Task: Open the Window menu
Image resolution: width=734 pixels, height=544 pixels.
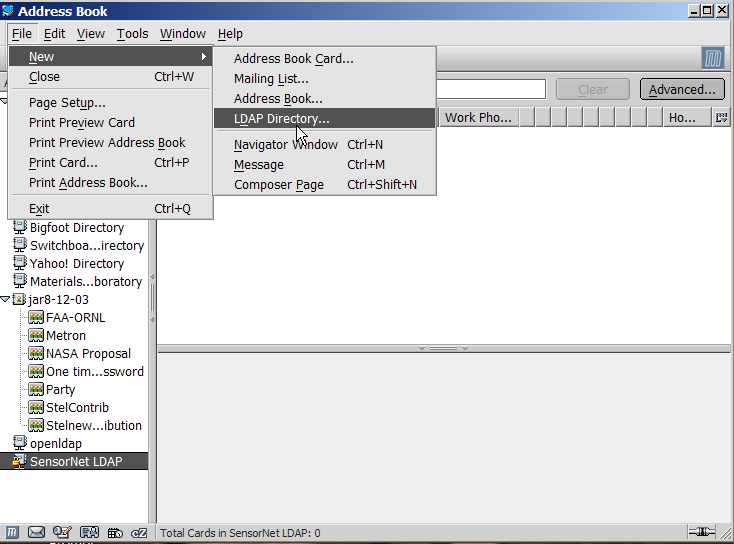Action: 183,34
